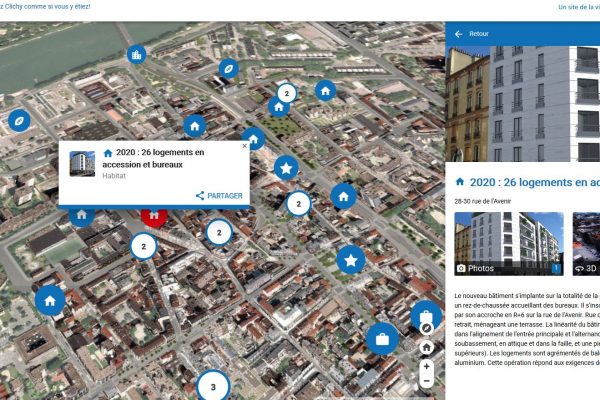This screenshot has height=400, width=600.
Task: Click the building marker near the river
Action: pyautogui.click(x=135, y=54)
